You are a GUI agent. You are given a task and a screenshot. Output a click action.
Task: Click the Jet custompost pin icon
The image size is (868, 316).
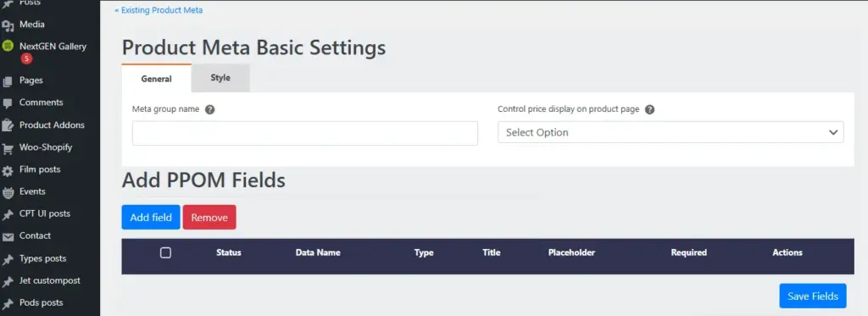tap(7, 281)
